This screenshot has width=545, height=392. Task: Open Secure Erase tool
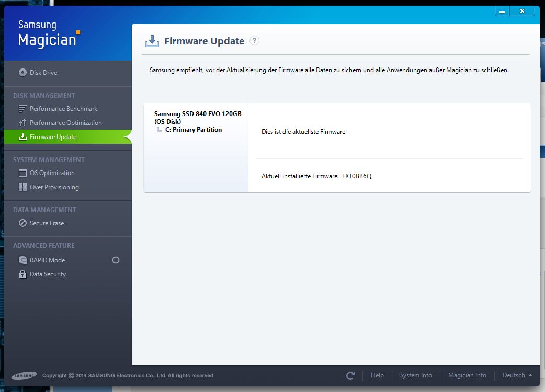pyautogui.click(x=47, y=223)
